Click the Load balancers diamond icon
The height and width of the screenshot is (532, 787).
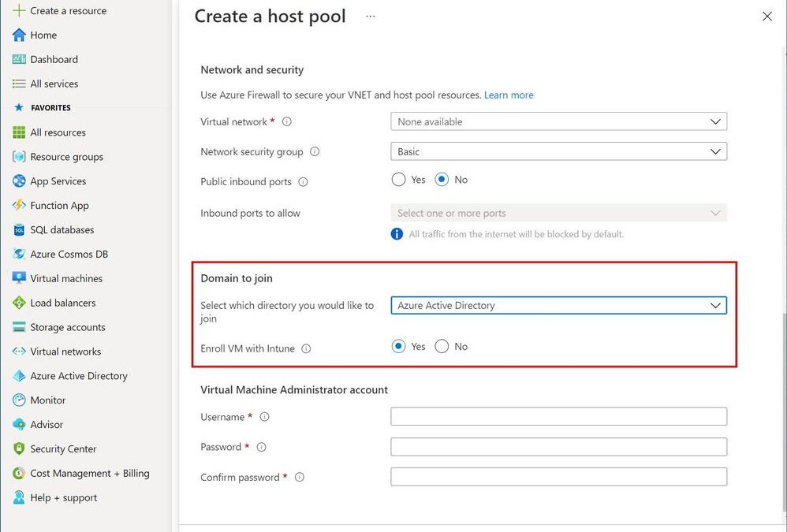(19, 303)
